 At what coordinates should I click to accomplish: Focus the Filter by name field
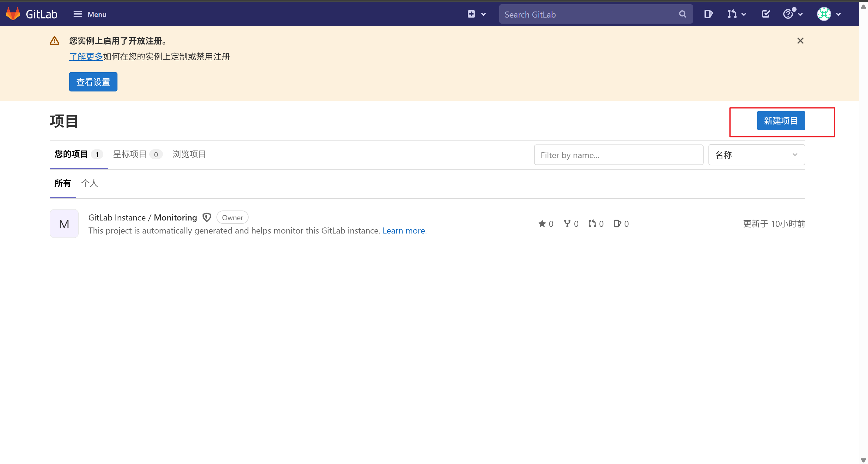coord(618,155)
